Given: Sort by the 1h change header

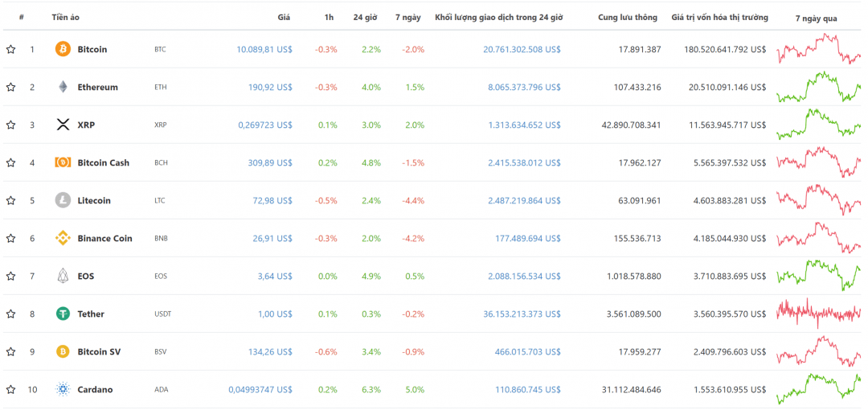Looking at the screenshot, I should click(x=329, y=17).
